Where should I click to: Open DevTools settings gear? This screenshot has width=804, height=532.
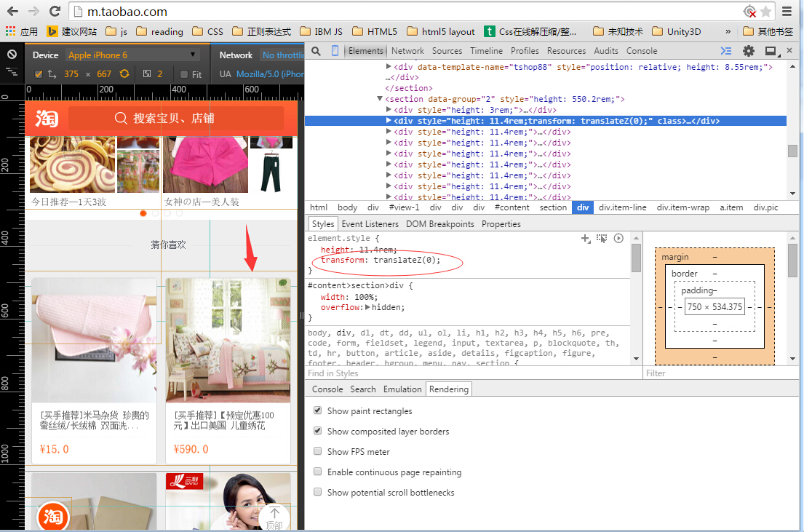tap(748, 51)
